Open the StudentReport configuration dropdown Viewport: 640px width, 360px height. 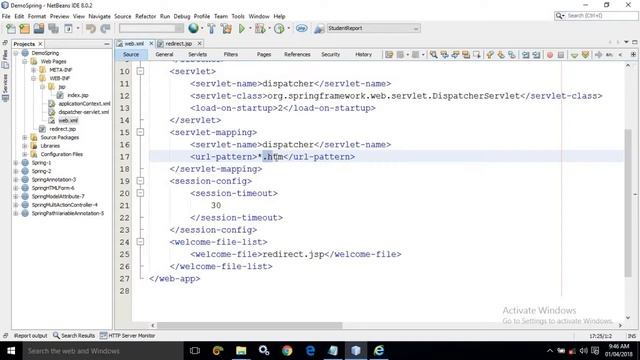(373, 28)
